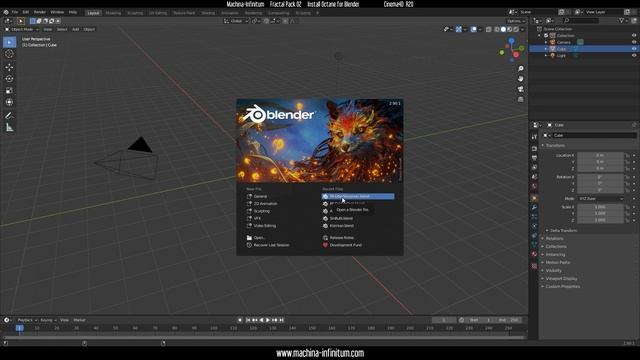Open the rotation Mode XYZ Euler dropdown
Image resolution: width=640 pixels, height=360 pixels.
601,198
